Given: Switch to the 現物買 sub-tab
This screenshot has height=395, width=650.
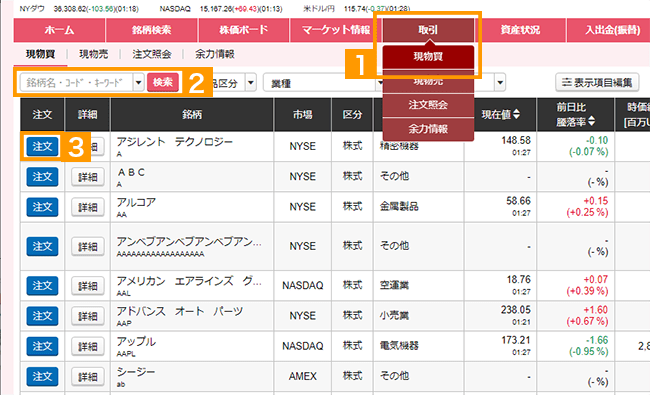Looking at the screenshot, I should tap(40, 54).
